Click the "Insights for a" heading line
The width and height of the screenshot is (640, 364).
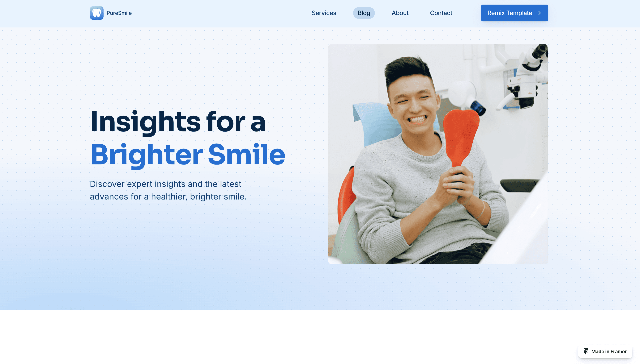click(178, 122)
